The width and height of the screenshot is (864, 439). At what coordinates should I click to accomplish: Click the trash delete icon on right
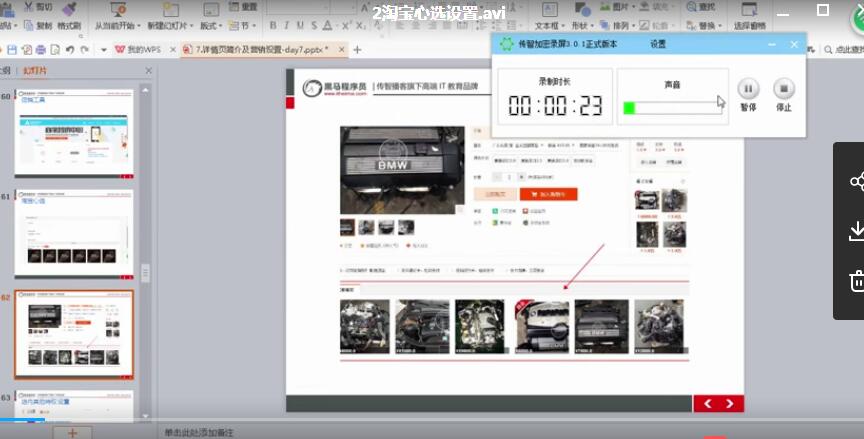tap(856, 281)
